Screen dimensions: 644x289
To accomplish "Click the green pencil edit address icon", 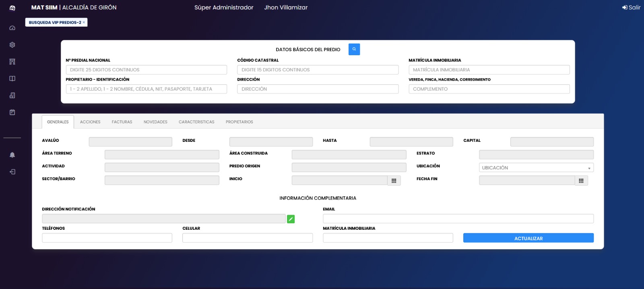I will 291,219.
